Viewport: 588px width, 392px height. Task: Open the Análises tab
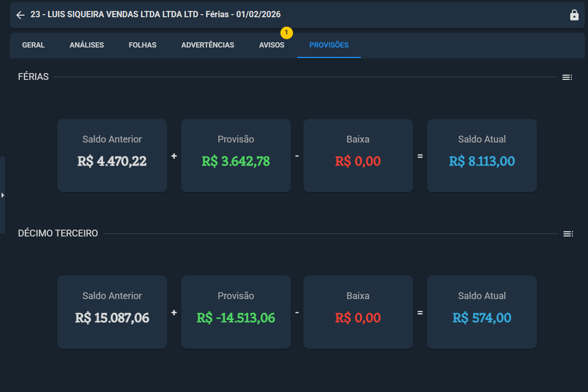pos(87,45)
